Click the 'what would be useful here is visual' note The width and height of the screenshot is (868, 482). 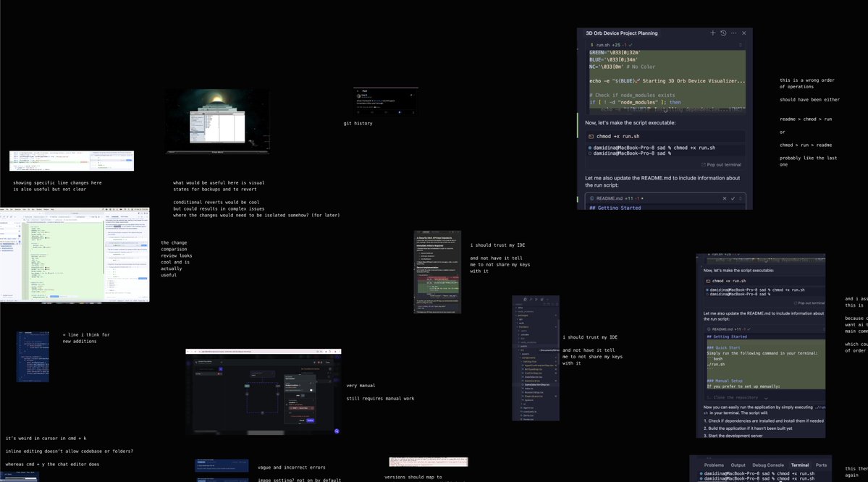[219, 186]
